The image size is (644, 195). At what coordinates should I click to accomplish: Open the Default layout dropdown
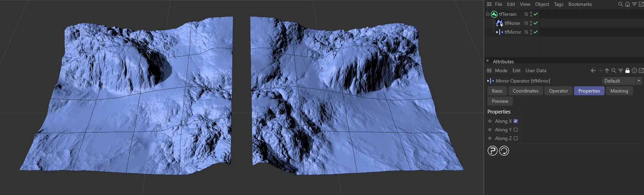[622, 81]
